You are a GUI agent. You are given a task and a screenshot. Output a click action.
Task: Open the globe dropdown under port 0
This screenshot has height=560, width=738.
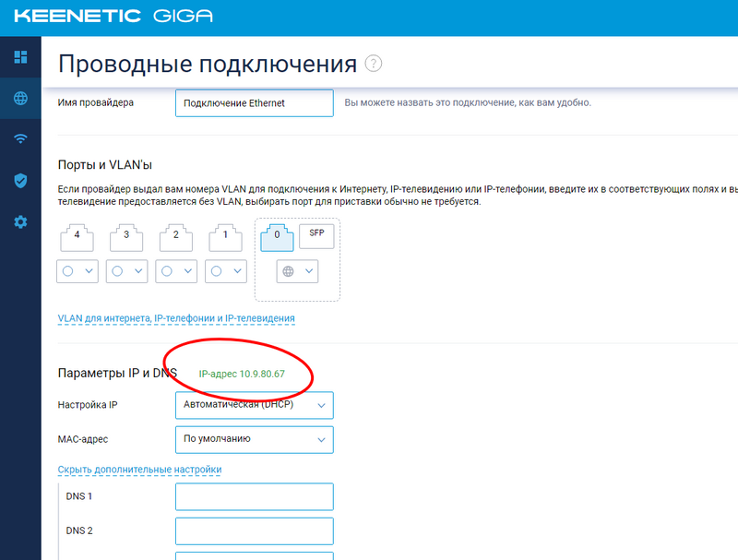297,271
